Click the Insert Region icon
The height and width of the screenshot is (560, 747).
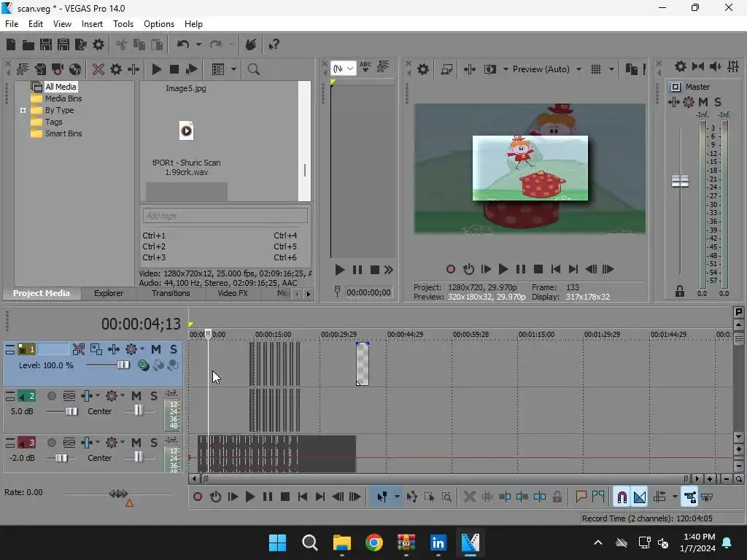(x=598, y=497)
